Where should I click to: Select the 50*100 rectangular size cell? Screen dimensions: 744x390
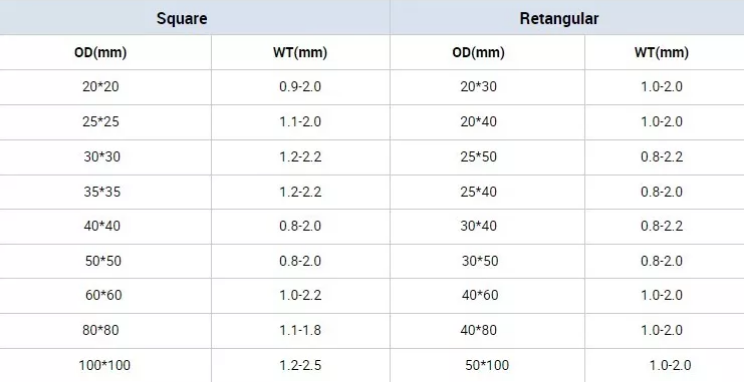tap(487, 365)
